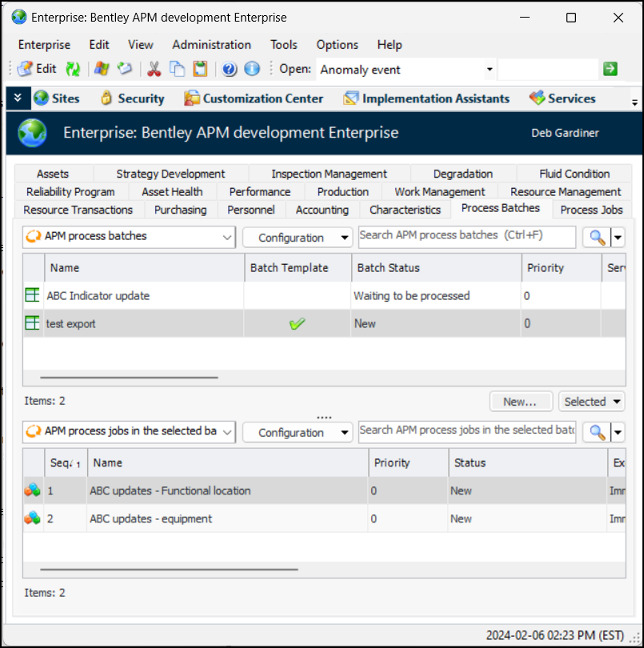Sort batches by Name column header
Image resolution: width=644 pixels, height=648 pixels.
pyautogui.click(x=144, y=268)
